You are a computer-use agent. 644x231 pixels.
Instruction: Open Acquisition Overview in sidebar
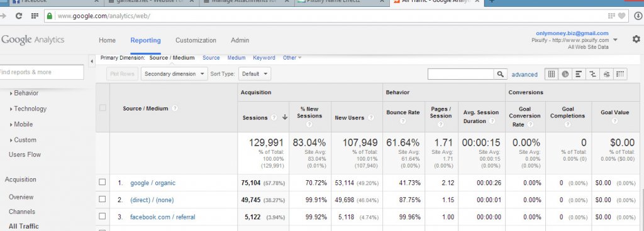pos(21,197)
